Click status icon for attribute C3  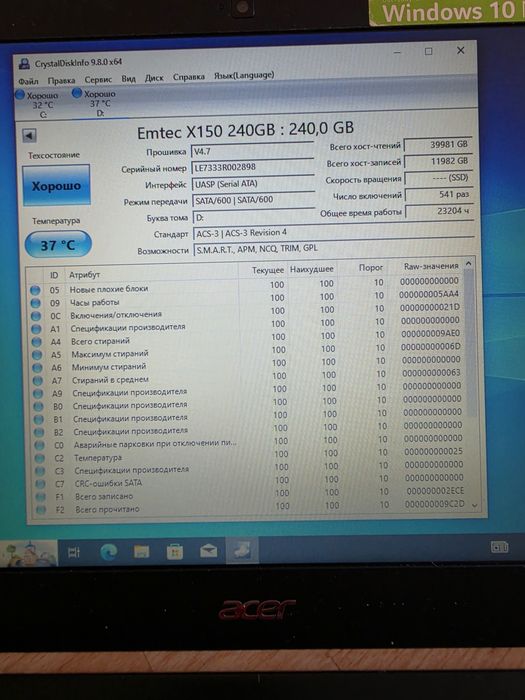[40, 471]
